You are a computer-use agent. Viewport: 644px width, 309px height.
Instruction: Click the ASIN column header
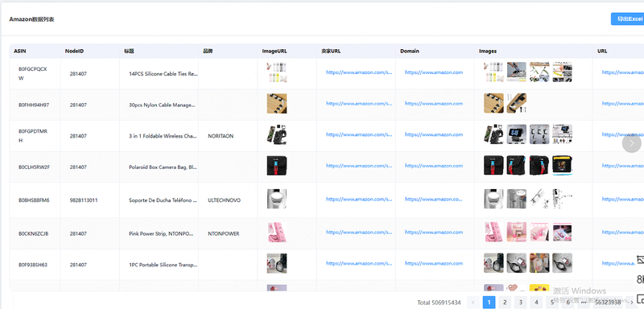[20, 51]
